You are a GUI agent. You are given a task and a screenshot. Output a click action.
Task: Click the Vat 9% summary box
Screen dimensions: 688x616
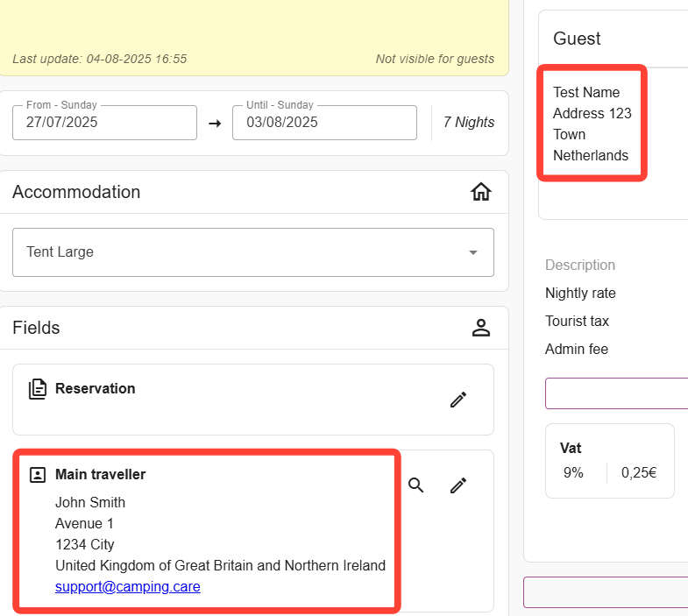pos(609,461)
